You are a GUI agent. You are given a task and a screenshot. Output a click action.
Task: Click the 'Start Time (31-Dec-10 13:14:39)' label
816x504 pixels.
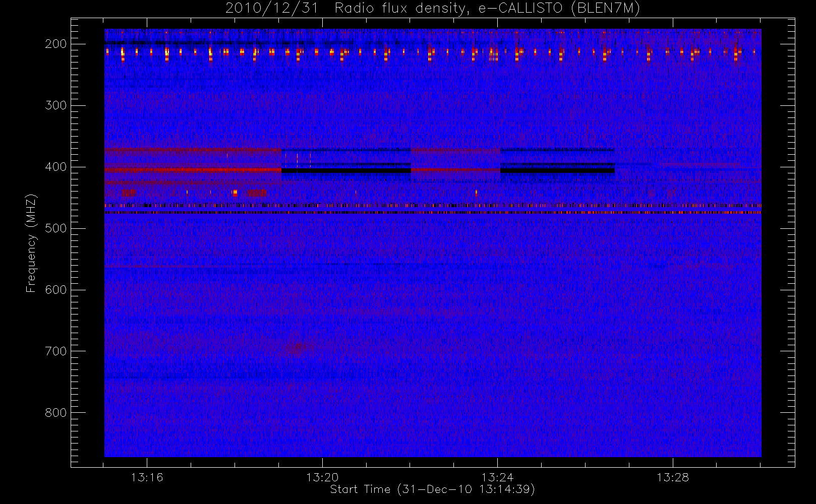[432, 489]
